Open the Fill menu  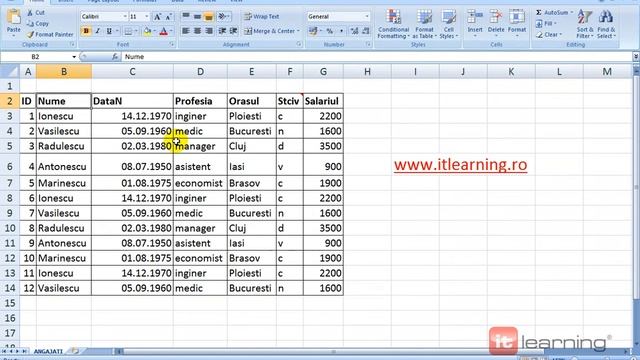[546, 24]
